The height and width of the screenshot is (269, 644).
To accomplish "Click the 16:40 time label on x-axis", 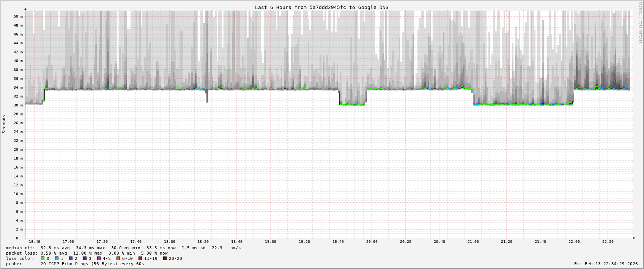I will tap(35, 242).
